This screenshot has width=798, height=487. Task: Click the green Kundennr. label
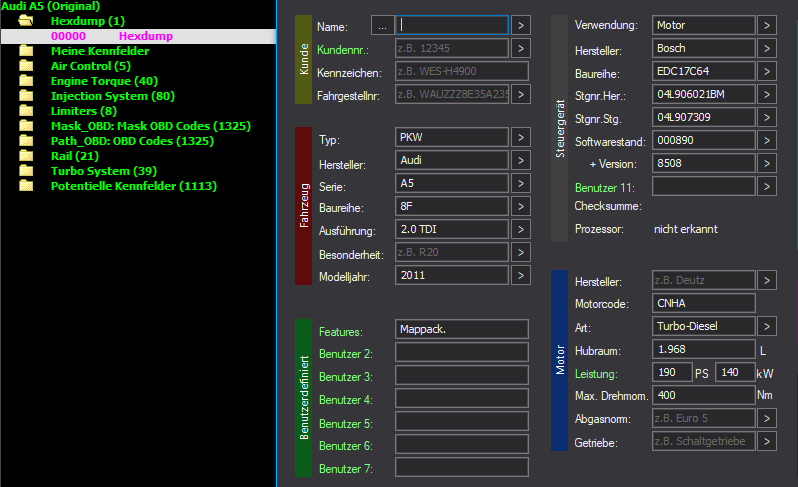(343, 50)
